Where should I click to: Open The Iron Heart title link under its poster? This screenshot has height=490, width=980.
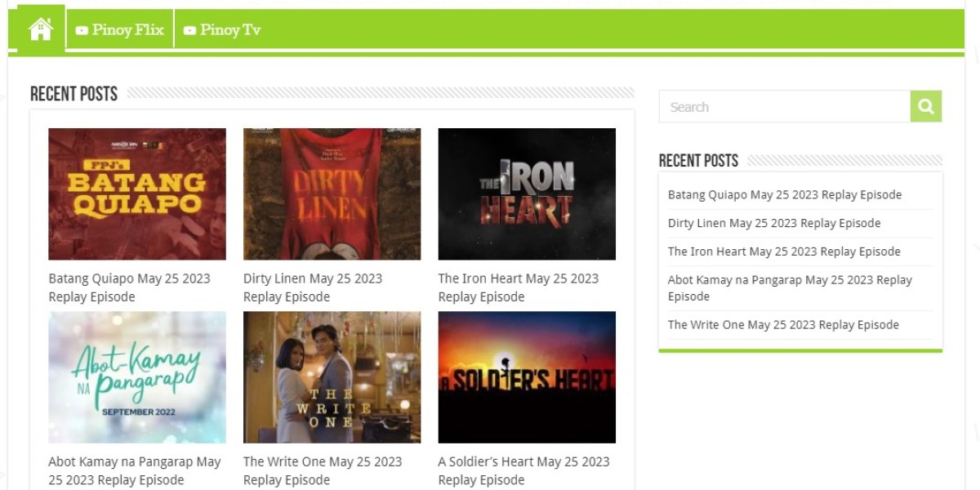(519, 287)
